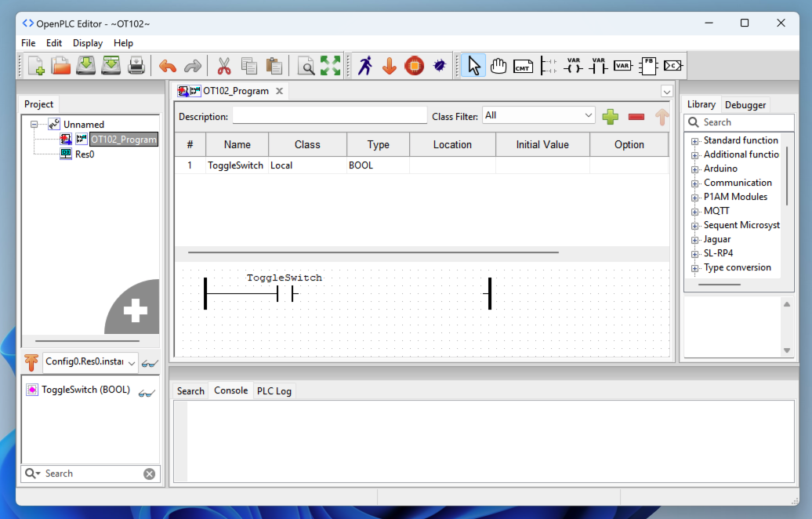Create a new connection tool
Viewport: 812px width, 519px height.
(672, 66)
